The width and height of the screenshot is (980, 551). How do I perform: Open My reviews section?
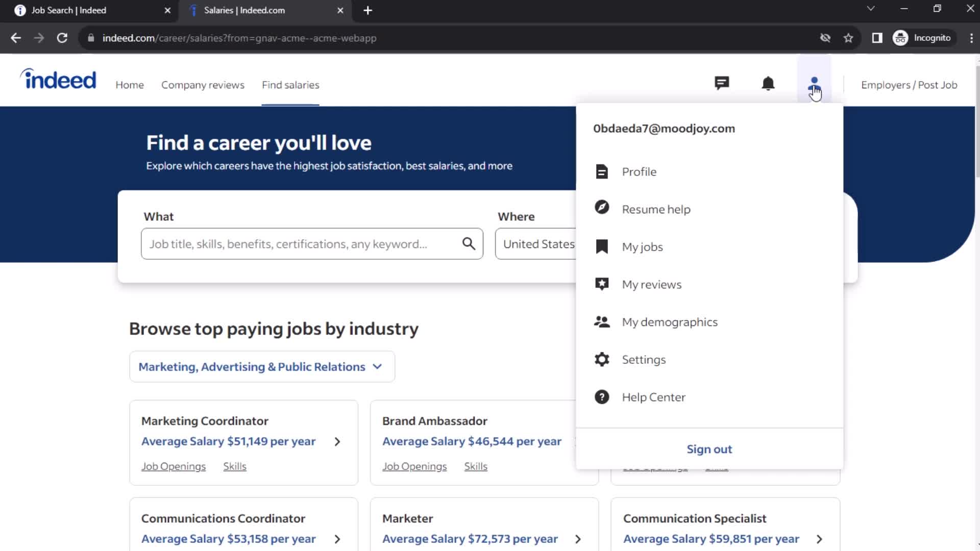click(651, 284)
